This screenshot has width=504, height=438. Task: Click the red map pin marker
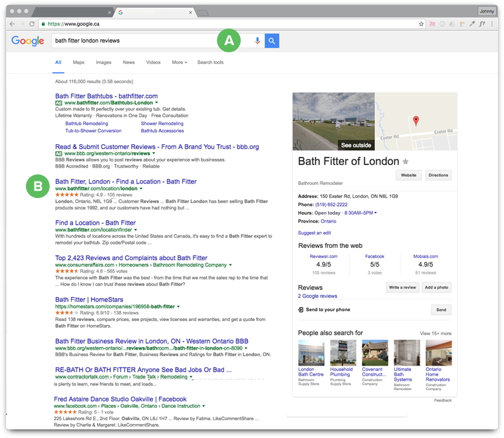[x=416, y=121]
